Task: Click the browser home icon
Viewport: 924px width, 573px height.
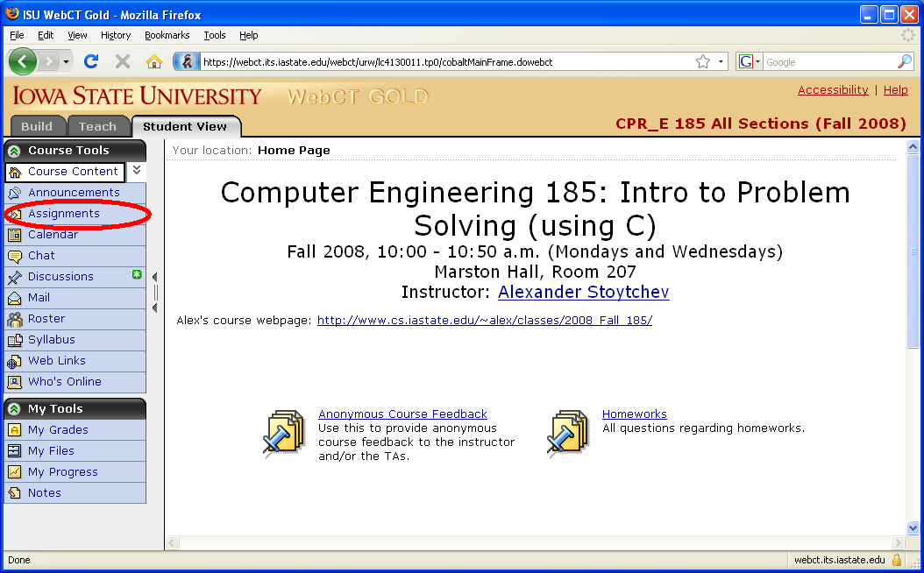Action: click(x=154, y=61)
